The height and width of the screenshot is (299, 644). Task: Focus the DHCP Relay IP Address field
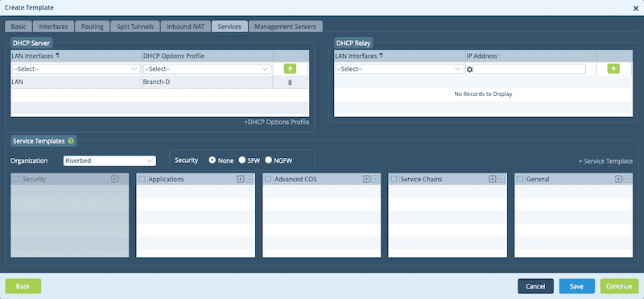pos(530,69)
